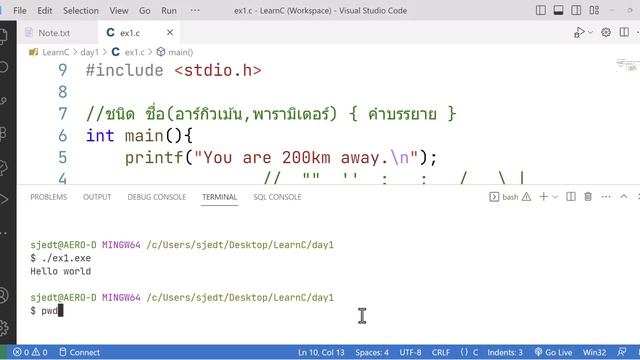This screenshot has width=640, height=360.
Task: Click the terminal warning triangle icon
Action: [527, 197]
